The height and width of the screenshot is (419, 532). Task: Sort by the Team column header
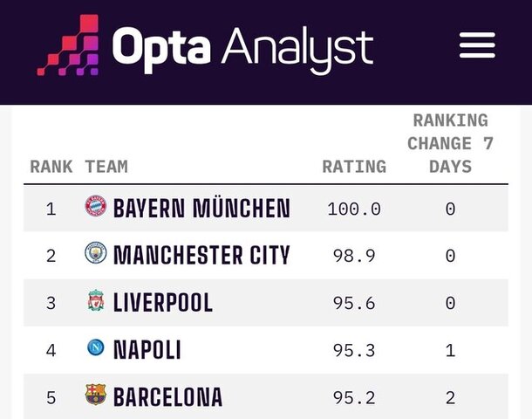coord(106,166)
